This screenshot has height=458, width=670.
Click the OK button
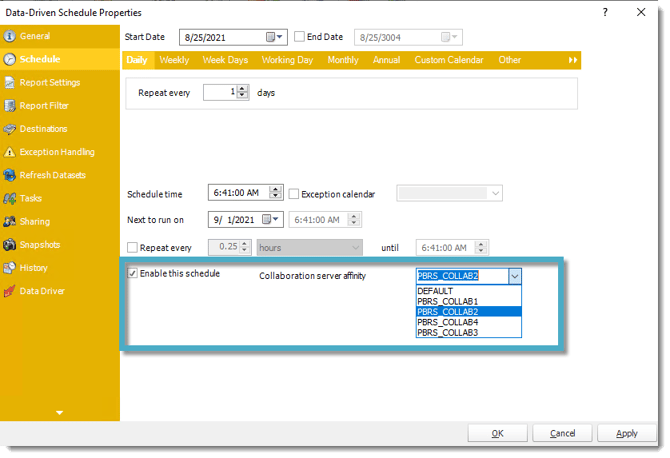click(497, 433)
